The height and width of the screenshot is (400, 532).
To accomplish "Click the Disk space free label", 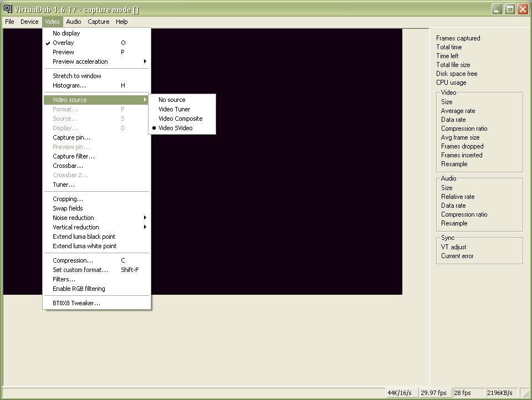I will click(x=457, y=74).
